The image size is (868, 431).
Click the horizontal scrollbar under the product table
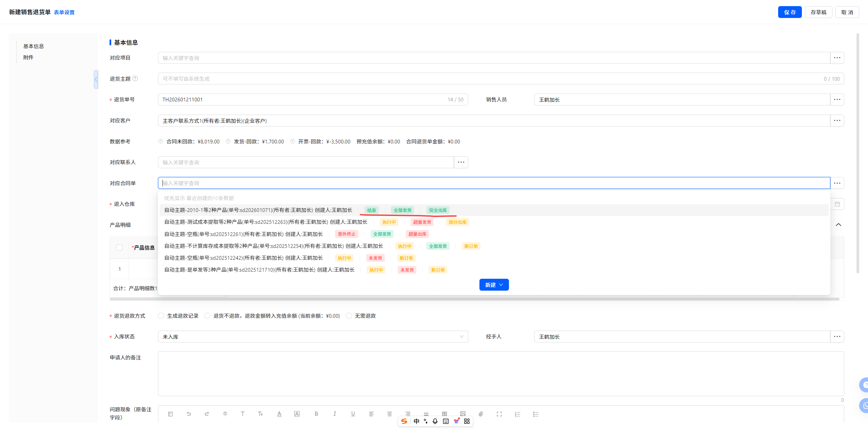[x=475, y=299]
